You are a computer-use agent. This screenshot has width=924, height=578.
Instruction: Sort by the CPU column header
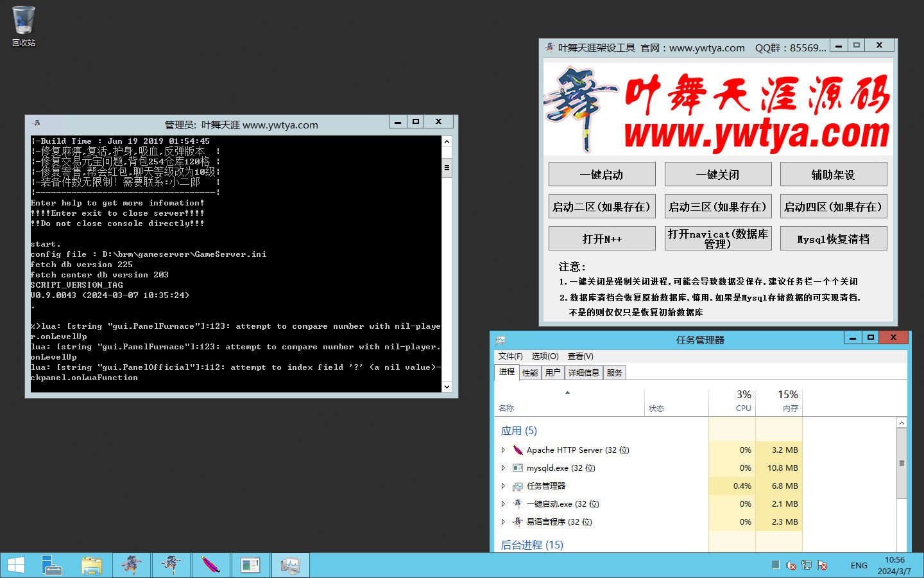732,401
